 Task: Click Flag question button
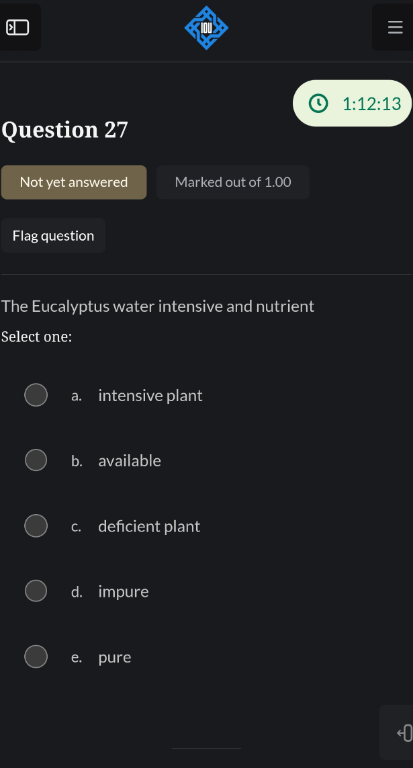[x=53, y=236]
